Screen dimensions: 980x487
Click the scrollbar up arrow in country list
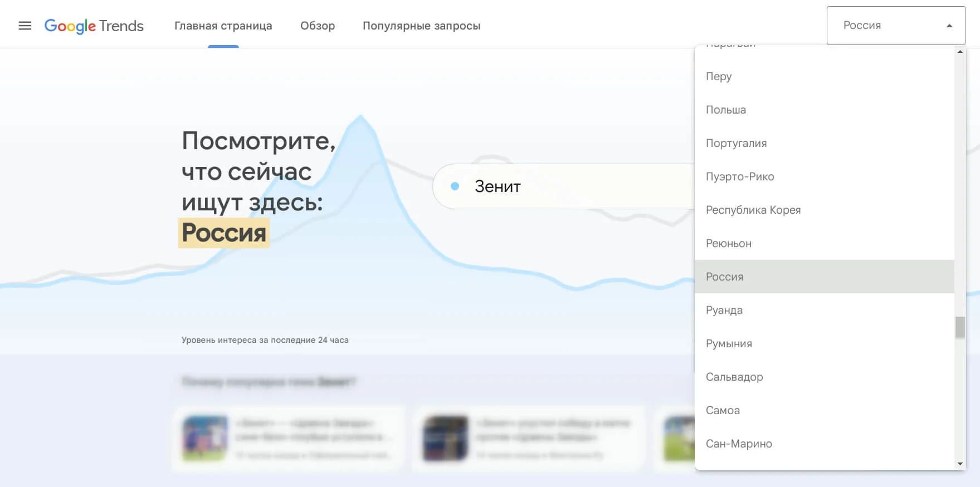click(x=960, y=52)
